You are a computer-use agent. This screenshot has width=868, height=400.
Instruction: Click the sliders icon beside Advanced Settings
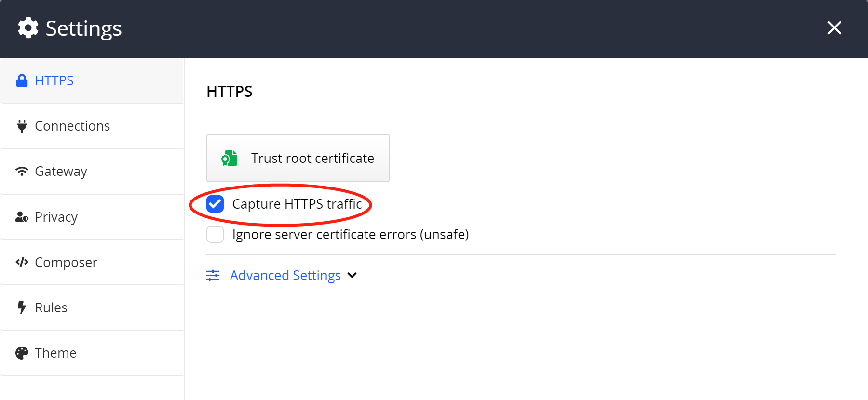[x=213, y=275]
